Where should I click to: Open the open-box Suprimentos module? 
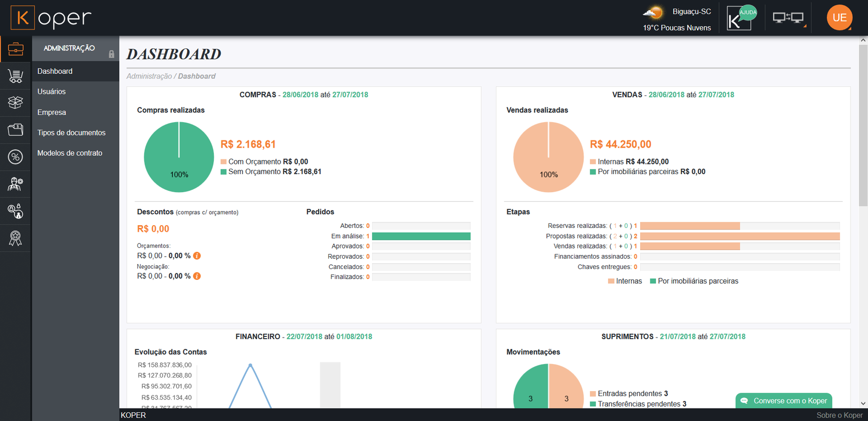pos(16,103)
